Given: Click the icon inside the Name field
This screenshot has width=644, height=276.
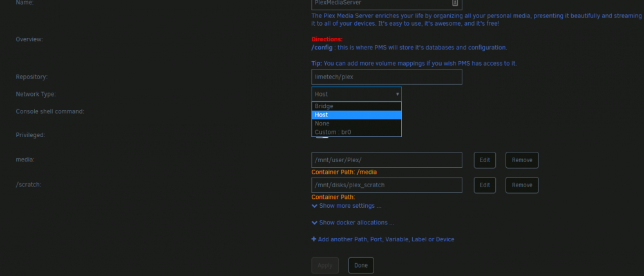Looking at the screenshot, I should [455, 3].
